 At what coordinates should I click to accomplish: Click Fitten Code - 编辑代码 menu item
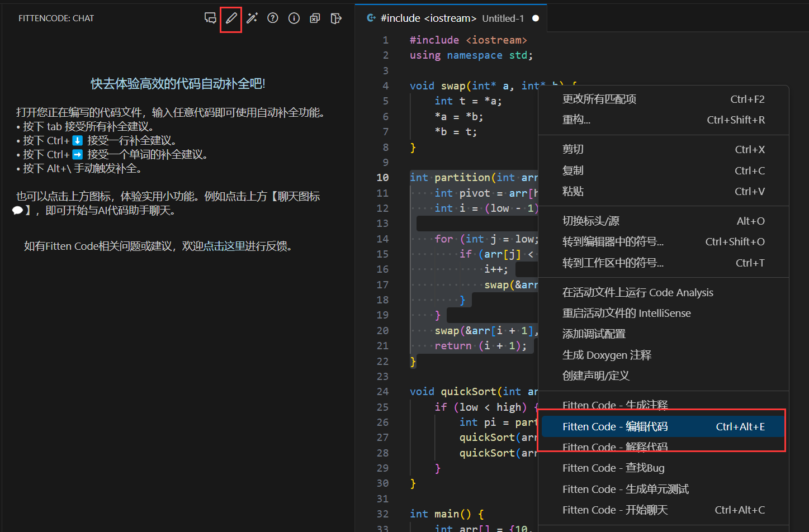pyautogui.click(x=664, y=427)
